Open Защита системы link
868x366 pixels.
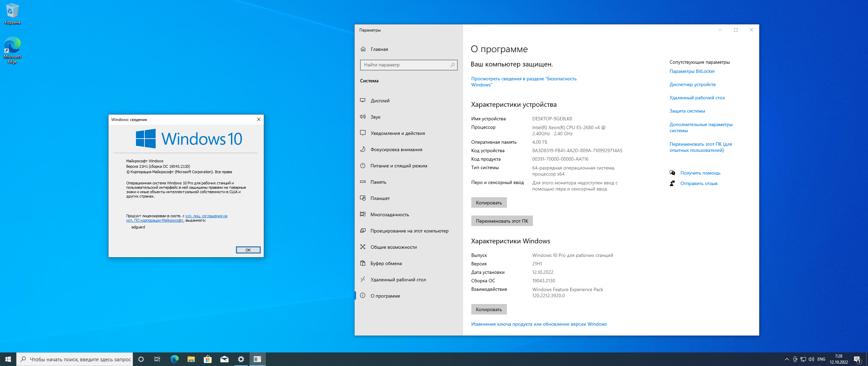click(687, 111)
